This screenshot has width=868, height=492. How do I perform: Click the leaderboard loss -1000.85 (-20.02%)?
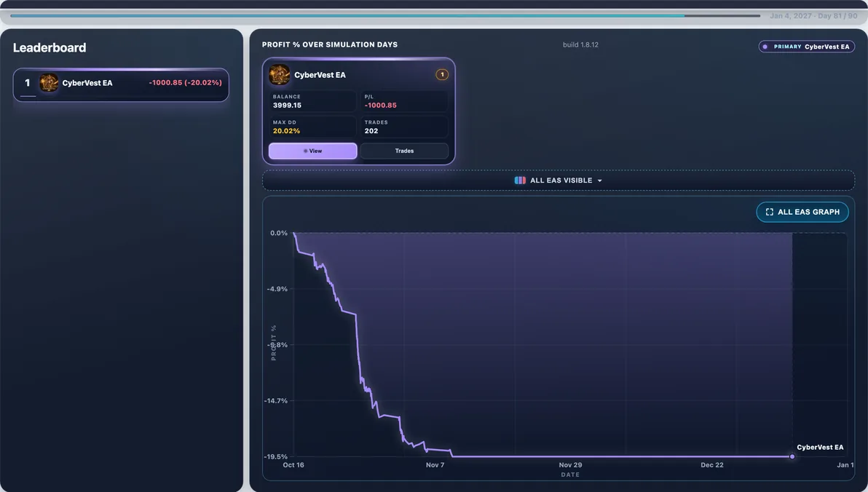coord(186,82)
